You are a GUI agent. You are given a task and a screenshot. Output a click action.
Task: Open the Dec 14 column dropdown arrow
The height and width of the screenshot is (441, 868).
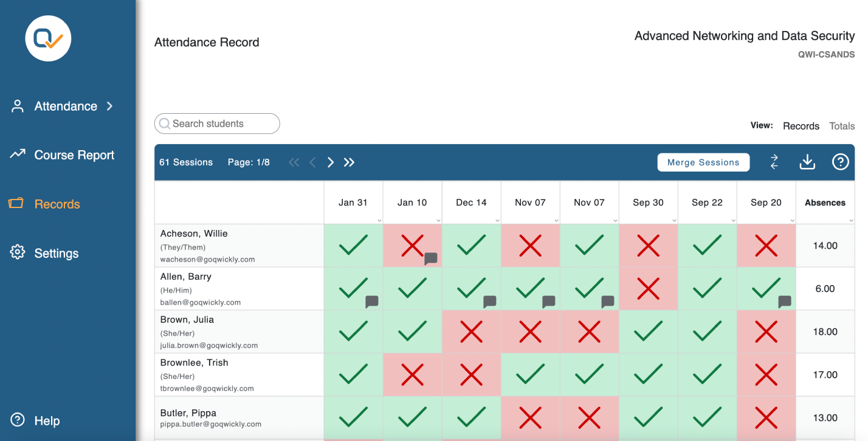497,220
